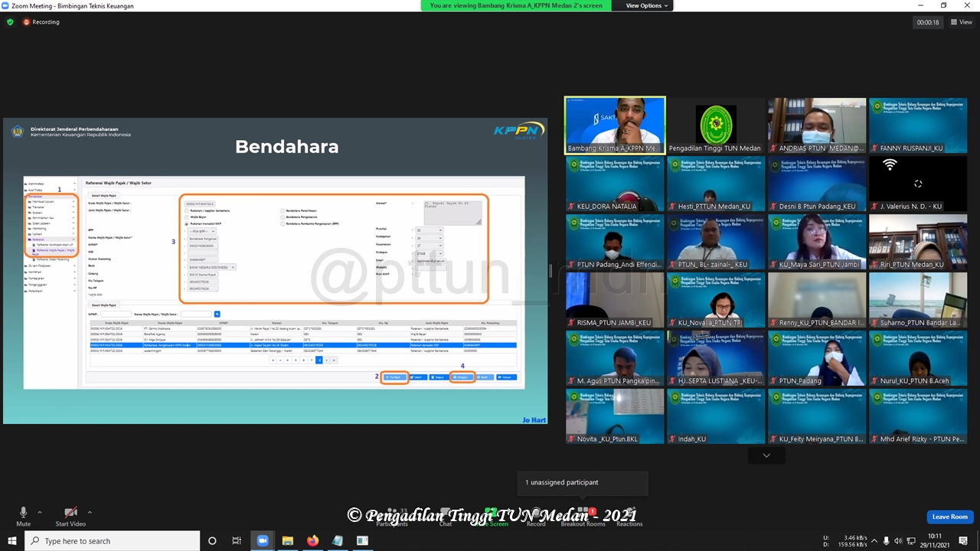Open the Chat panel
Viewport: 980px width, 551px height.
tap(446, 516)
